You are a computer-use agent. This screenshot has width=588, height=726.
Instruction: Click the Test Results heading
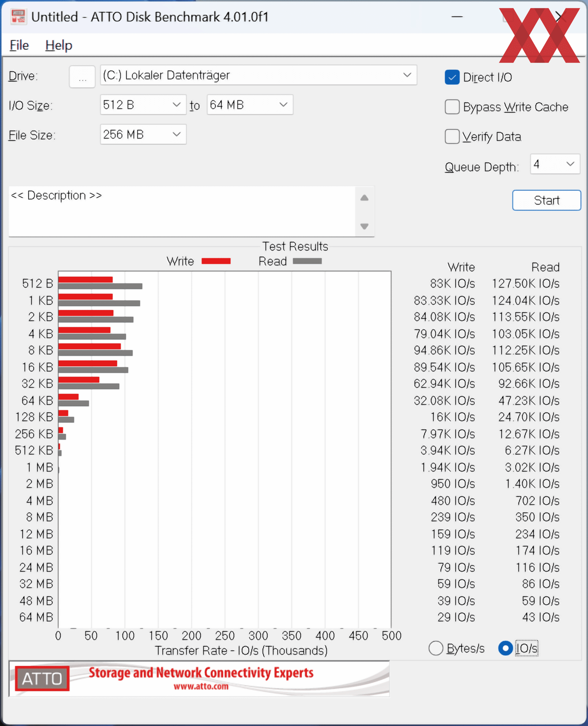(x=295, y=246)
